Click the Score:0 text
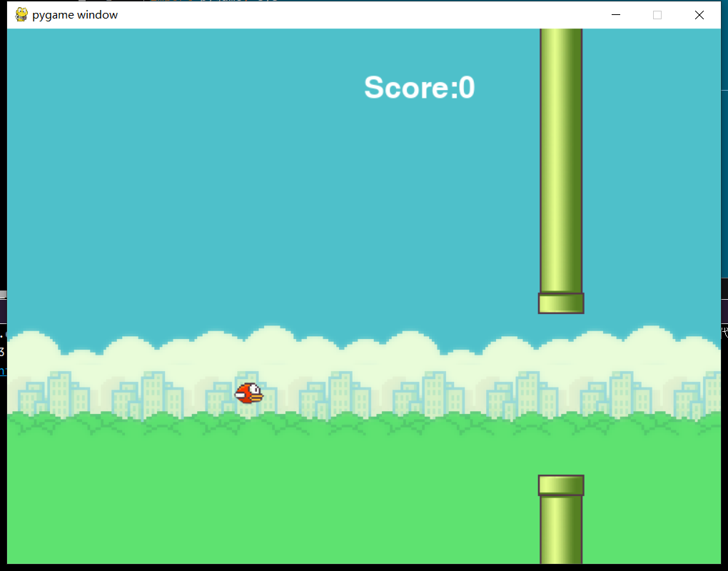Image resolution: width=728 pixels, height=571 pixels. click(419, 87)
